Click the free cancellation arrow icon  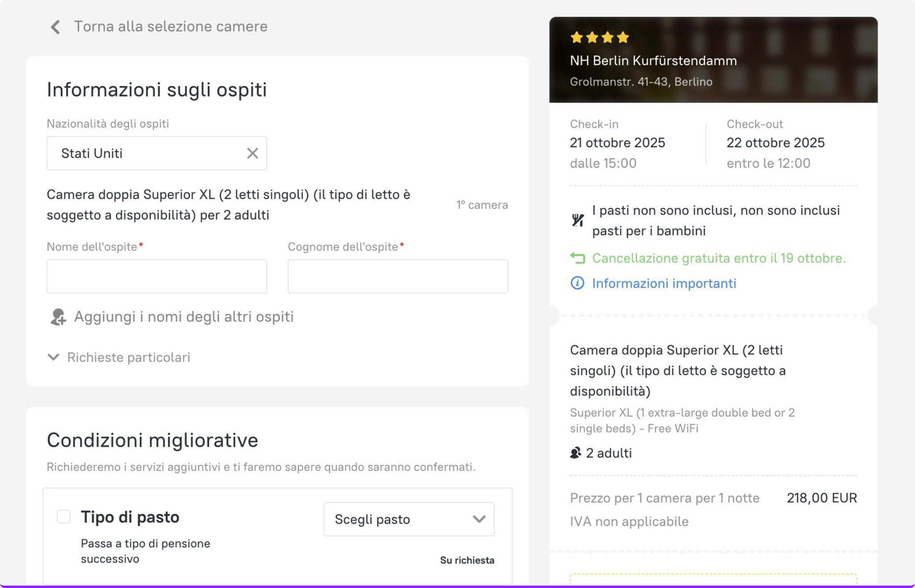pos(578,258)
